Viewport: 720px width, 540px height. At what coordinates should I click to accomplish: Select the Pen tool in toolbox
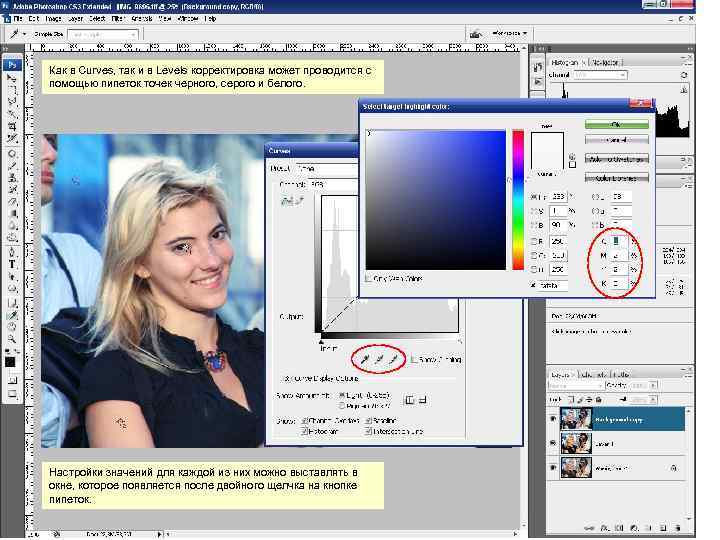coord(11,252)
